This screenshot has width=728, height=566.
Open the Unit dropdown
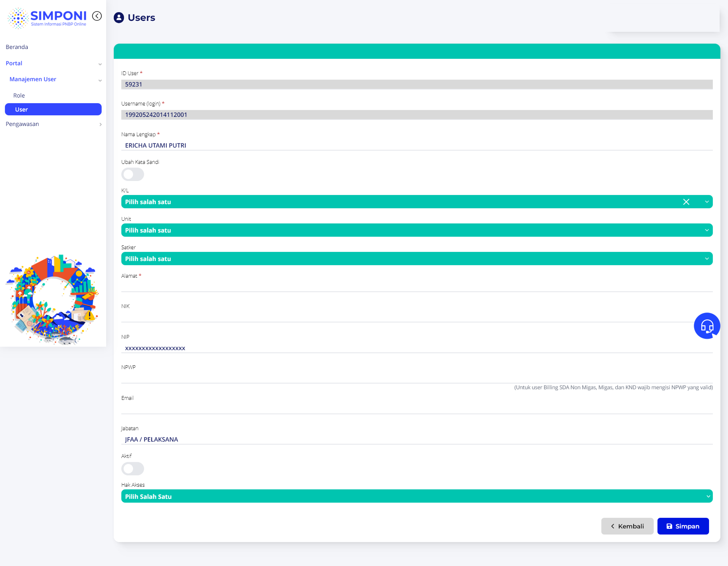[417, 230]
